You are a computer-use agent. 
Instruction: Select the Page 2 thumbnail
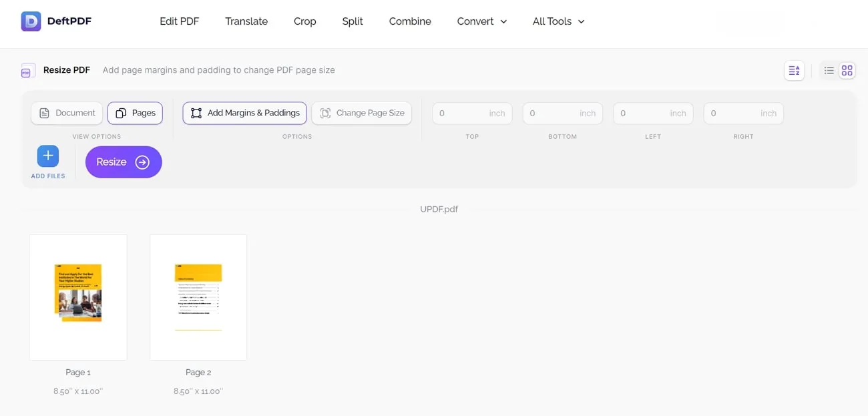pyautogui.click(x=198, y=297)
